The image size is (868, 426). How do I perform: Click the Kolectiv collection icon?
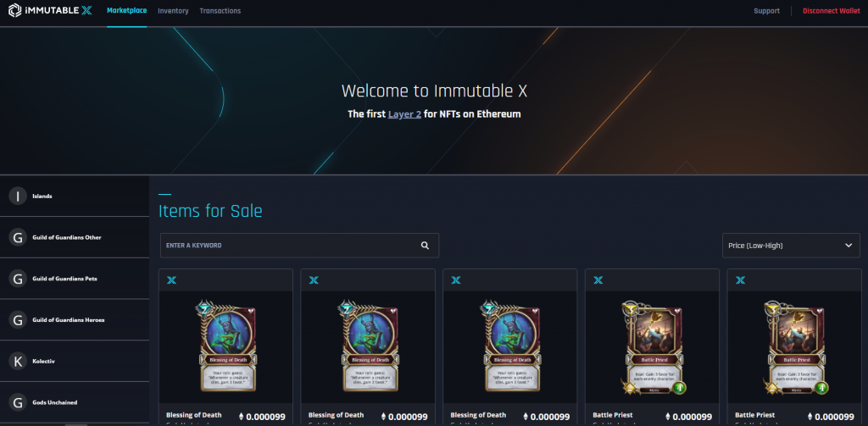point(17,361)
